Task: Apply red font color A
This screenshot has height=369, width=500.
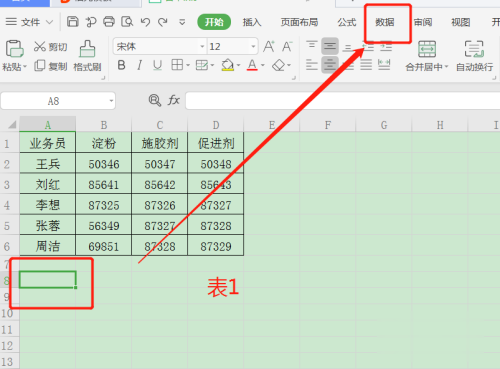Action: point(252,65)
